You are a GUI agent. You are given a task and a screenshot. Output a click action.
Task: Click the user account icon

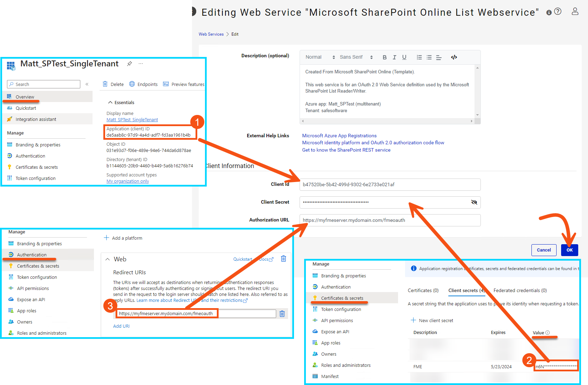point(575,12)
